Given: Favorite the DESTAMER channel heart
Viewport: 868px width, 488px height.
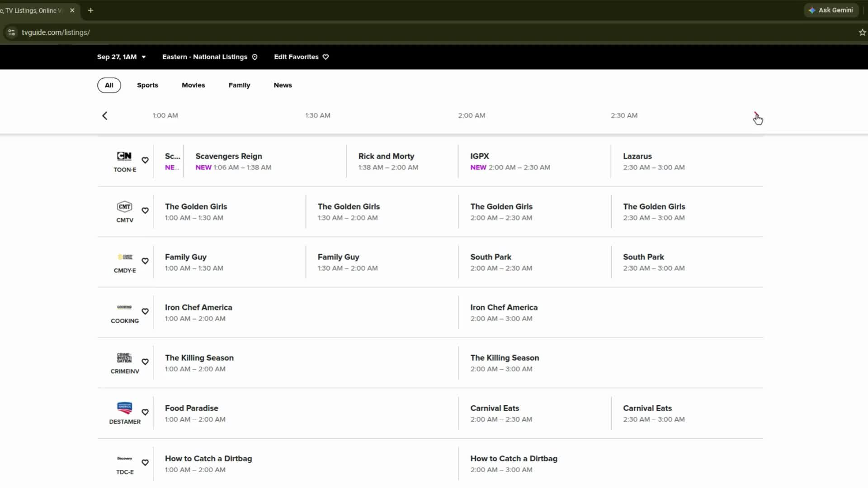Looking at the screenshot, I should tap(145, 412).
